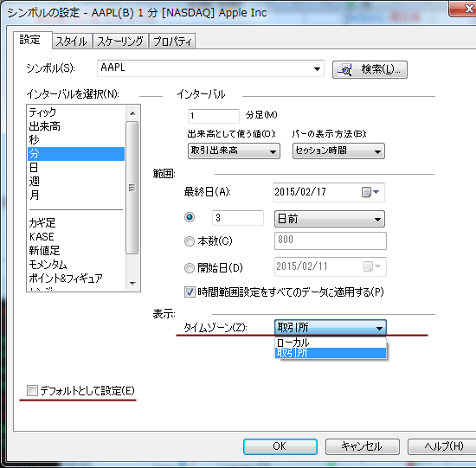Click the 分足(M) interval value field

pos(214,116)
